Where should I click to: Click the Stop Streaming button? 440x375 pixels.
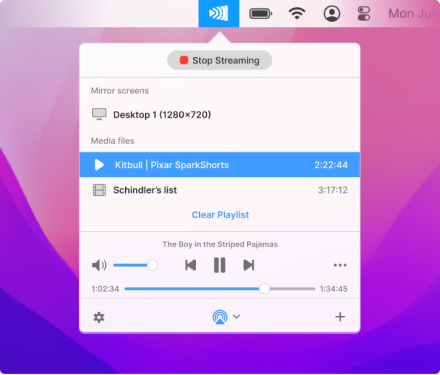220,60
